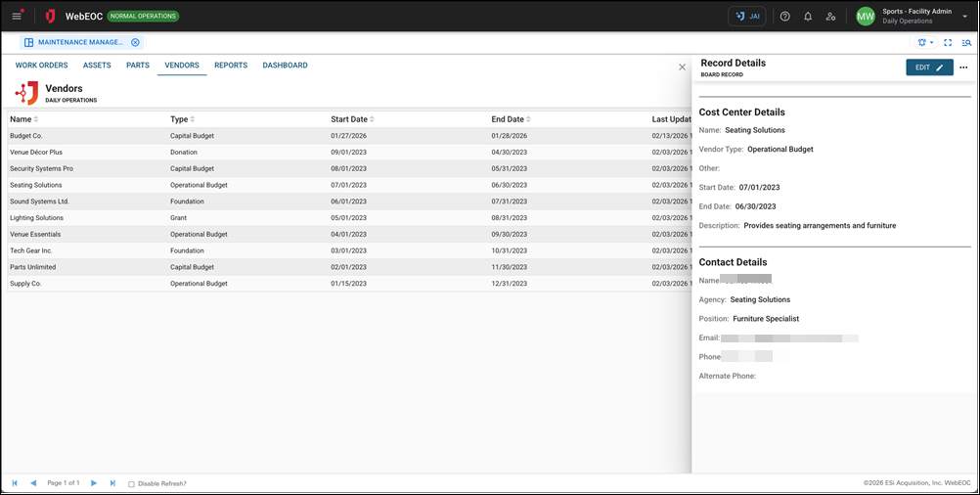Click the JAI assistant button

coord(747,17)
